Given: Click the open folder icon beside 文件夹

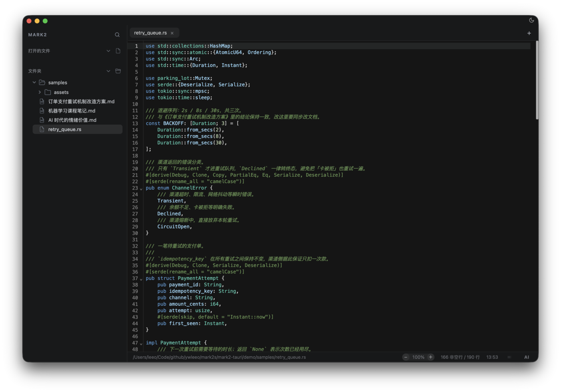Looking at the screenshot, I should tap(118, 71).
